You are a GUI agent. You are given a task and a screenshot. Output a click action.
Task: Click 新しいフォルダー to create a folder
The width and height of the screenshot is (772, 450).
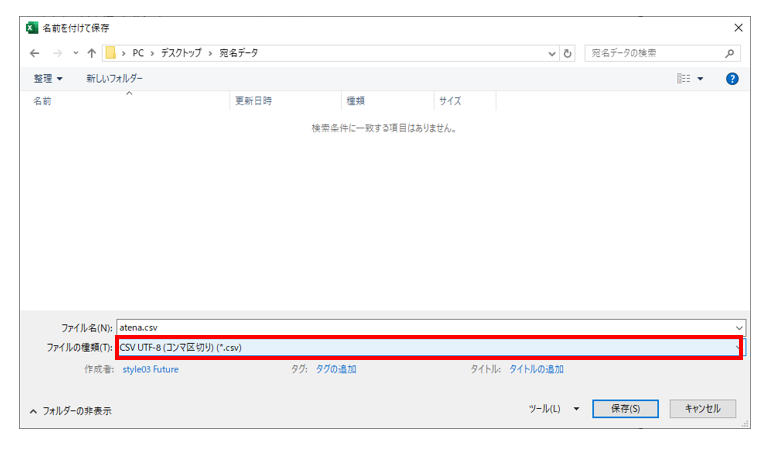coord(114,78)
